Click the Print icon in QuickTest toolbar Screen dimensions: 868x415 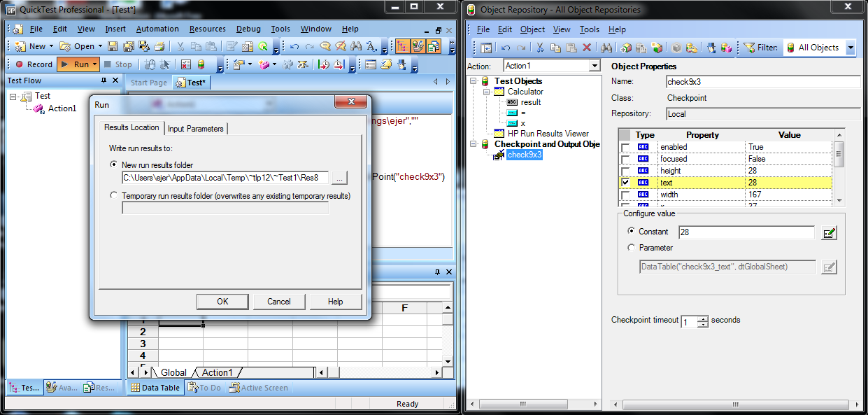[159, 47]
